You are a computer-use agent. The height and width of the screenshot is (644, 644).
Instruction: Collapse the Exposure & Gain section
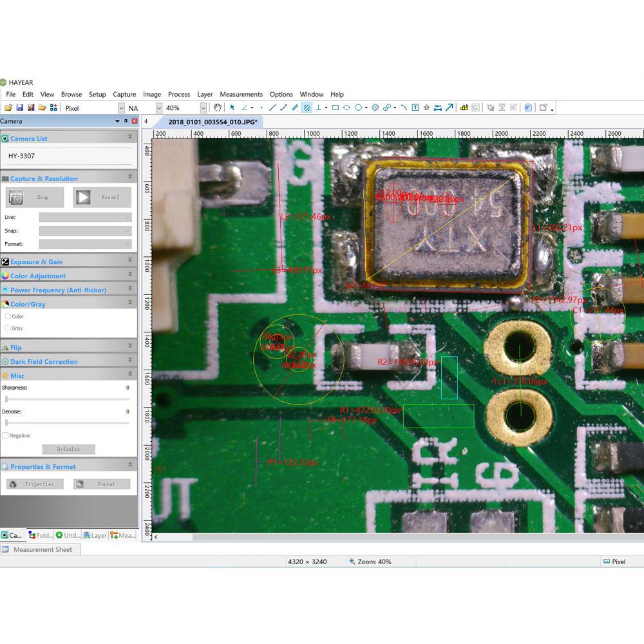[129, 261]
